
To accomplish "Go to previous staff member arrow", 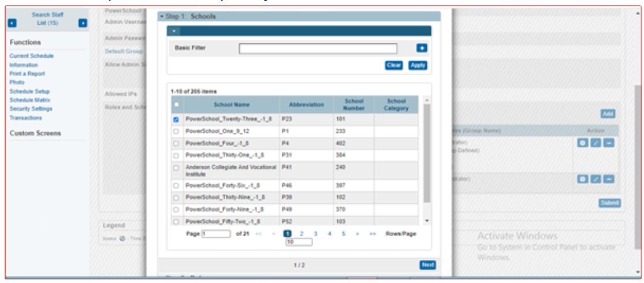I will pos(13,23).
